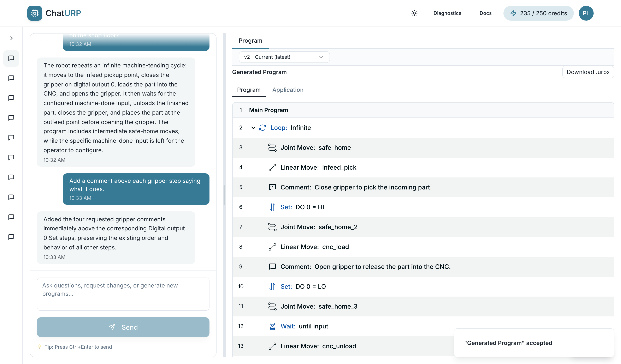Click the Linear Move icon for cnc_load
This screenshot has height=364, width=621.
click(272, 247)
